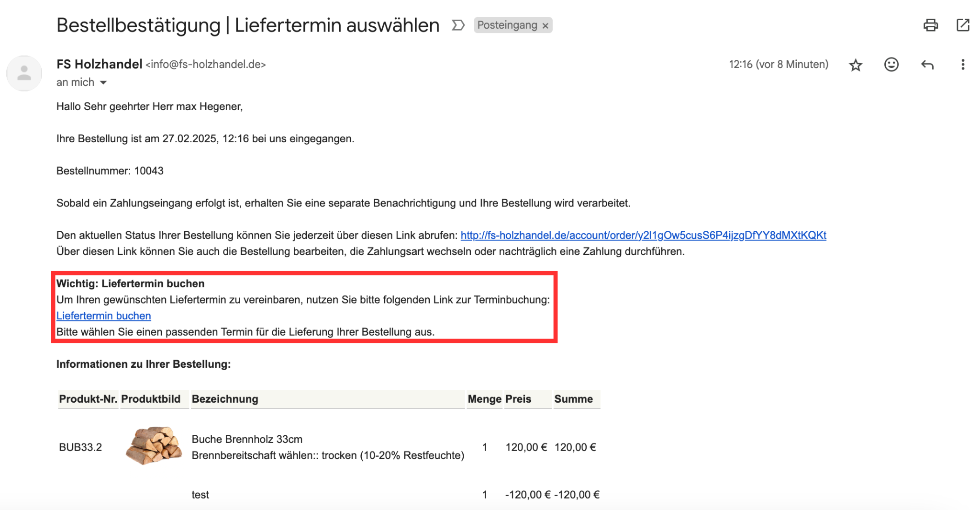Expand recipient details next to 'an mich'
The width and height of the screenshot is (980, 510).
pyautogui.click(x=103, y=83)
